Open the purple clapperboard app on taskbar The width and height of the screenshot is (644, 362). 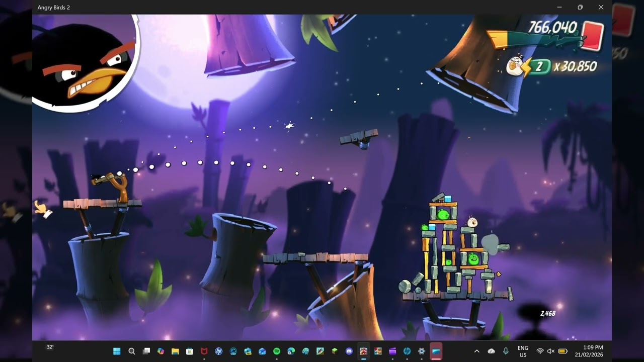tap(393, 351)
